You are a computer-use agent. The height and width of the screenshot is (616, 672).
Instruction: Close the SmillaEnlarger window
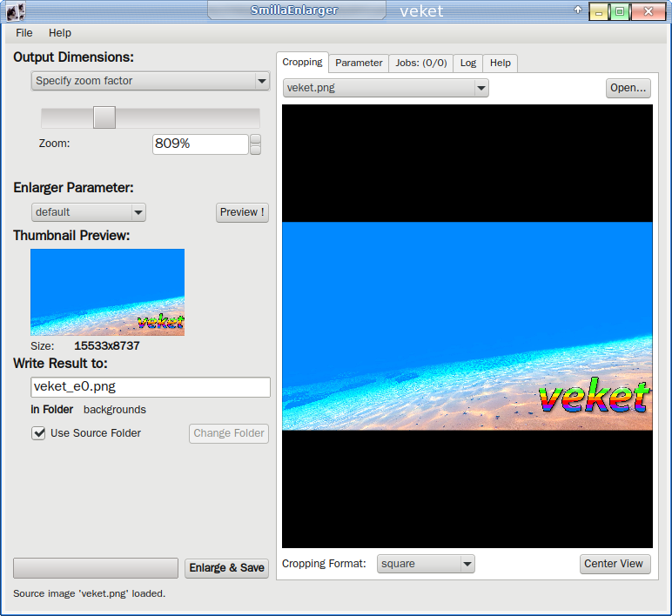tap(648, 11)
